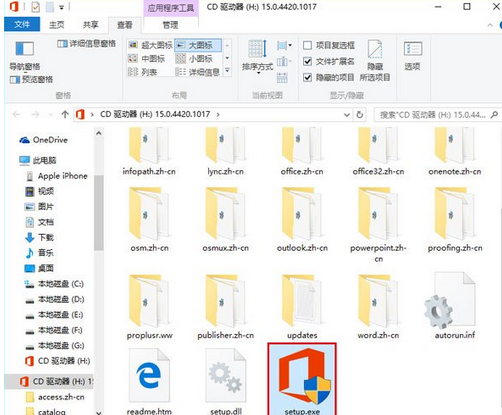Click the address bar path field

213,115
